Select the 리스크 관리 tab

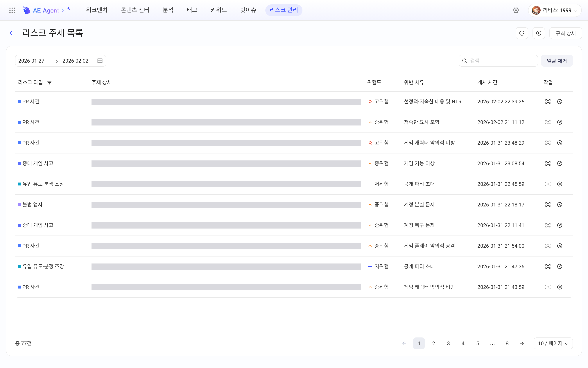pyautogui.click(x=284, y=10)
